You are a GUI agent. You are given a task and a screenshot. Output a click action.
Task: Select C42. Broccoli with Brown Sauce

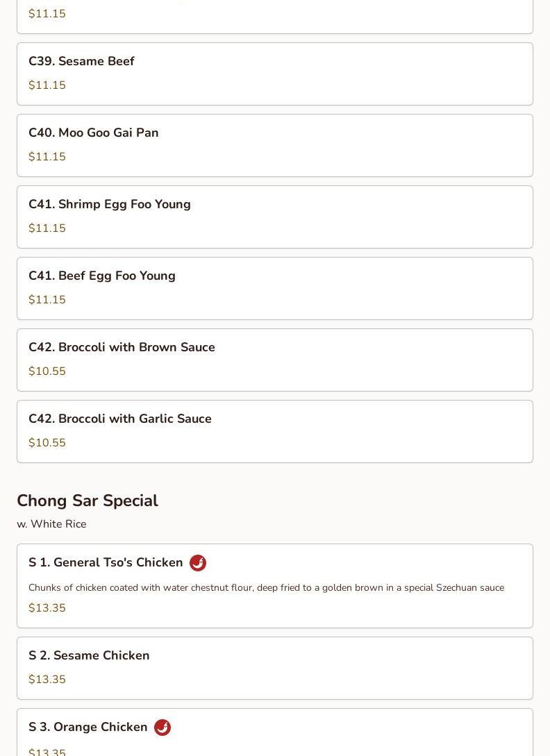click(x=122, y=348)
